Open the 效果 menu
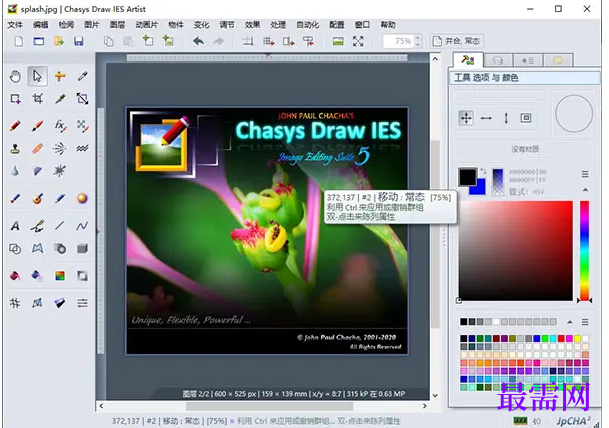609x428 pixels. coord(252,25)
